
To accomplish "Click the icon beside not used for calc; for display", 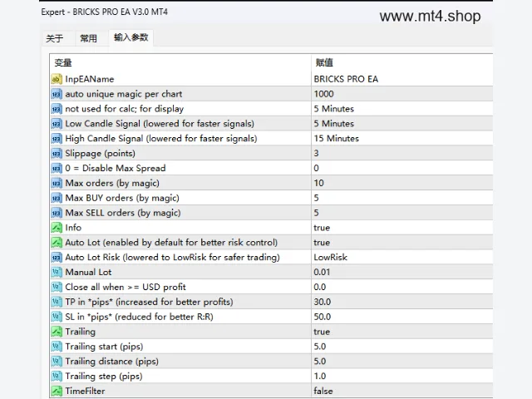I will pyautogui.click(x=57, y=109).
